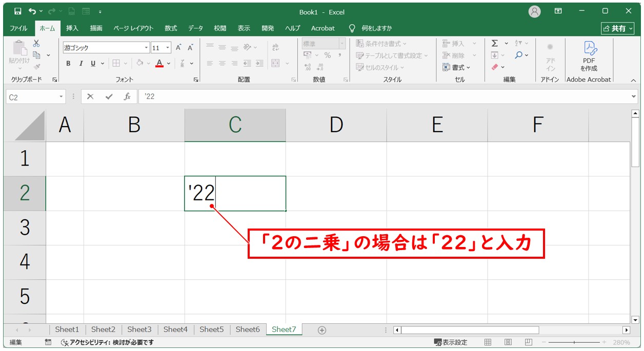
Task: Cancel entry with formula bar X
Action: (90, 96)
